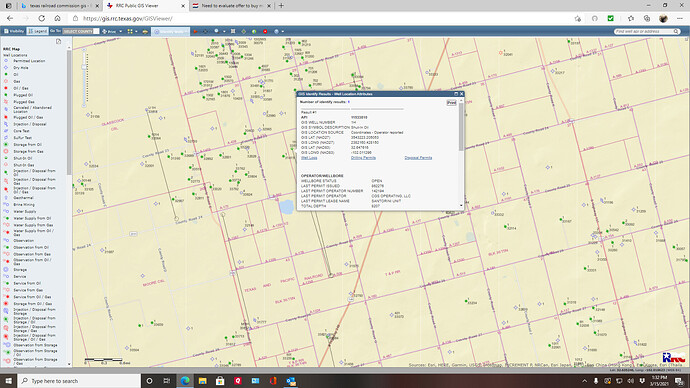Switch to the Need to evaluate offer tab
This screenshot has height=388, width=690.
[x=232, y=6]
